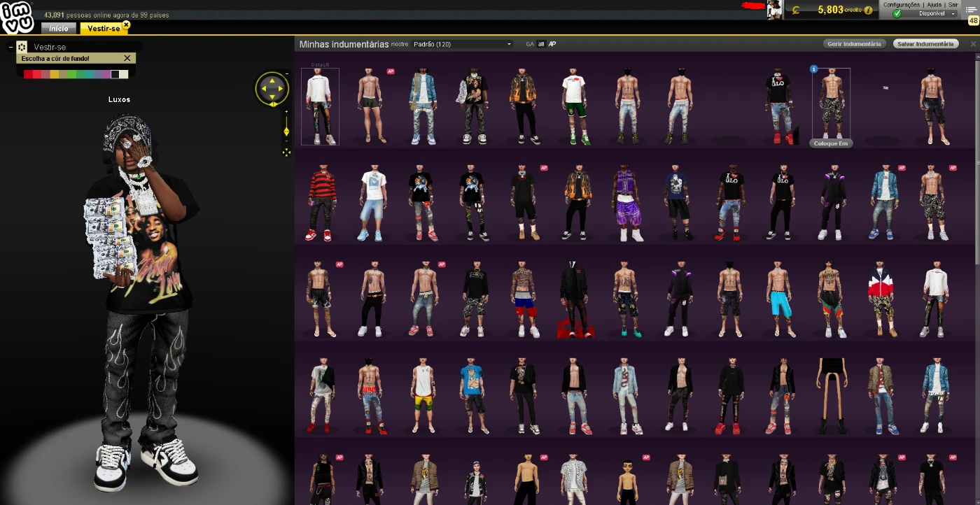
Task: Select the blue graphic tee outfit in the fourth row
Action: point(473,396)
